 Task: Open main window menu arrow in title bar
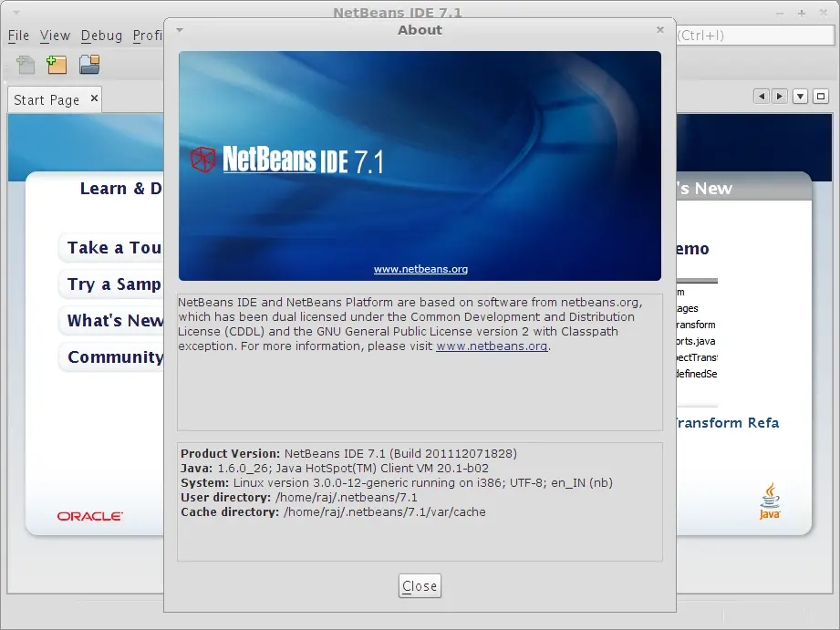point(16,13)
